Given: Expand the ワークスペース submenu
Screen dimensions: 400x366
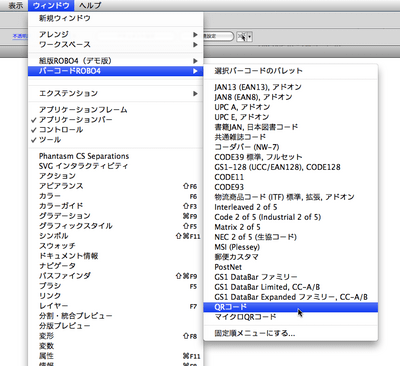Looking at the screenshot, I should (115, 44).
